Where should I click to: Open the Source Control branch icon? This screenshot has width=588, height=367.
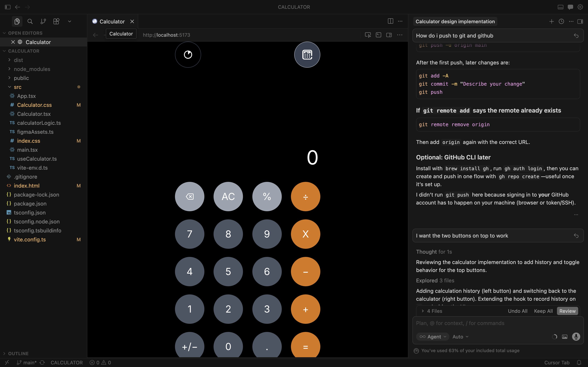point(43,21)
